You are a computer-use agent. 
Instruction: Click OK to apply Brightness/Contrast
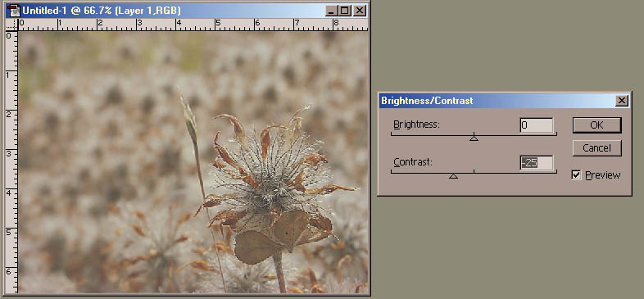point(596,125)
